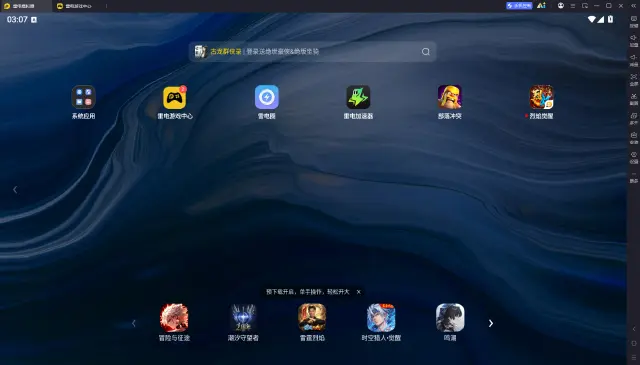
Task: Open keyboard mapping 按键 in sidebar
Action: (633, 21)
